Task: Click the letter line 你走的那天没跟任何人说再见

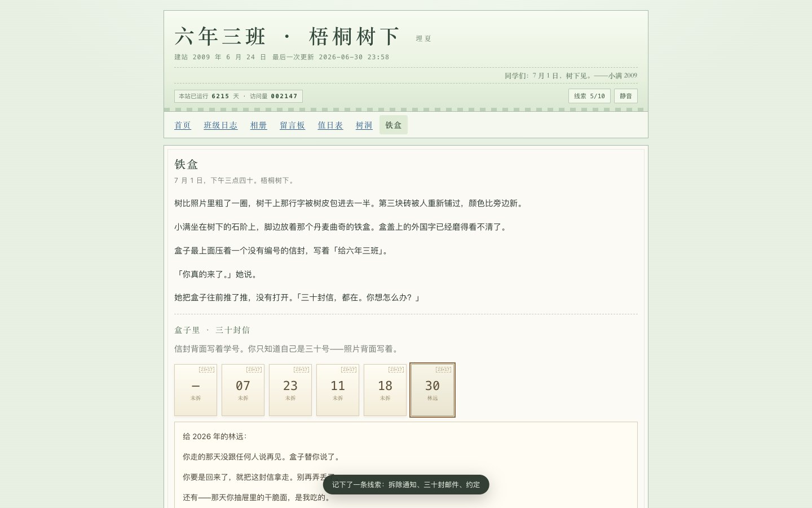Action: [x=263, y=457]
